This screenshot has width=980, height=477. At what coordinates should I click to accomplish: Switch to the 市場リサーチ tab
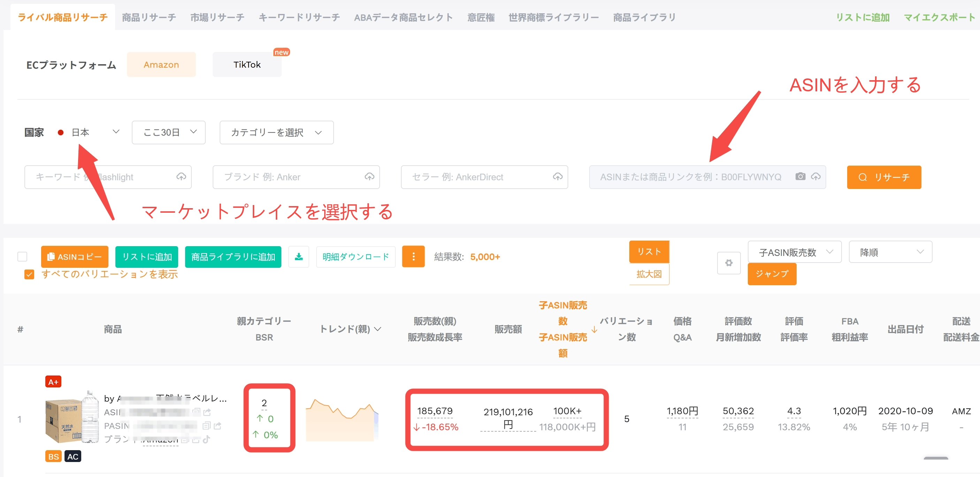217,17
